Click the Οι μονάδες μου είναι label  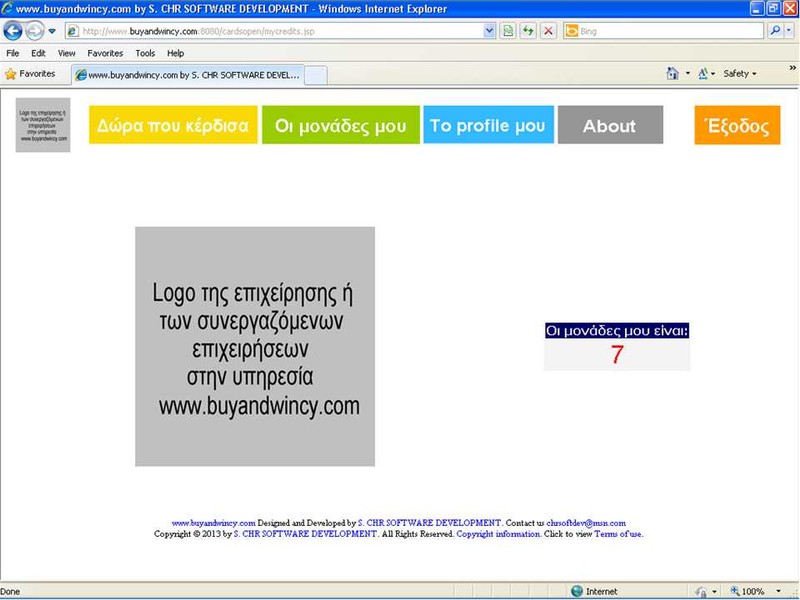617,331
